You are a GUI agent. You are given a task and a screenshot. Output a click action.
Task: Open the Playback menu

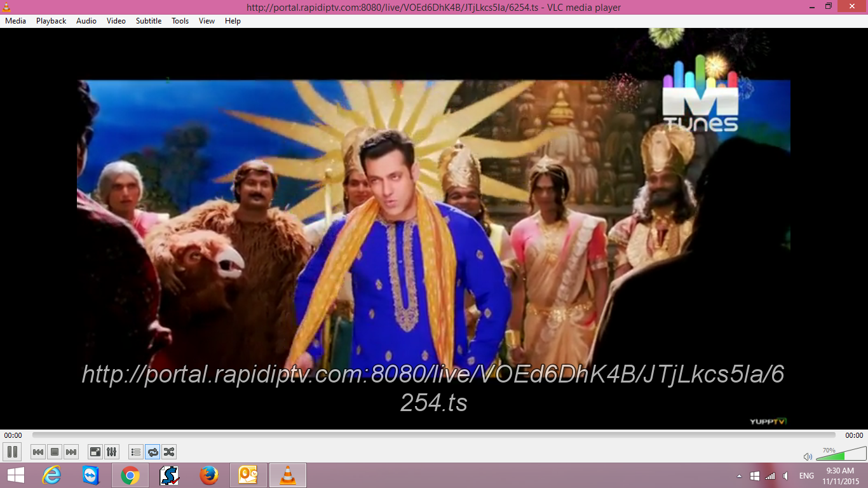(51, 21)
